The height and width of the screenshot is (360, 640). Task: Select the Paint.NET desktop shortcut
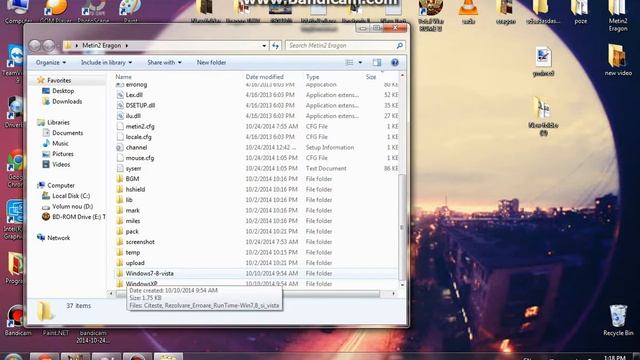tap(56, 333)
